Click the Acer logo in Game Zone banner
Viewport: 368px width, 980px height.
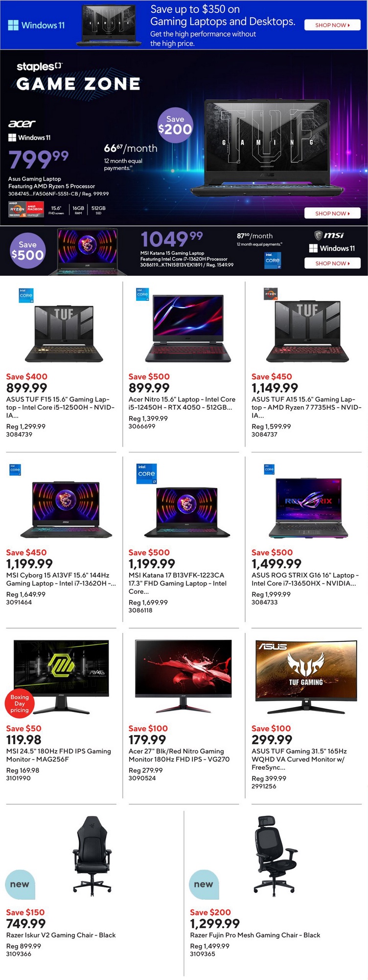click(x=22, y=123)
